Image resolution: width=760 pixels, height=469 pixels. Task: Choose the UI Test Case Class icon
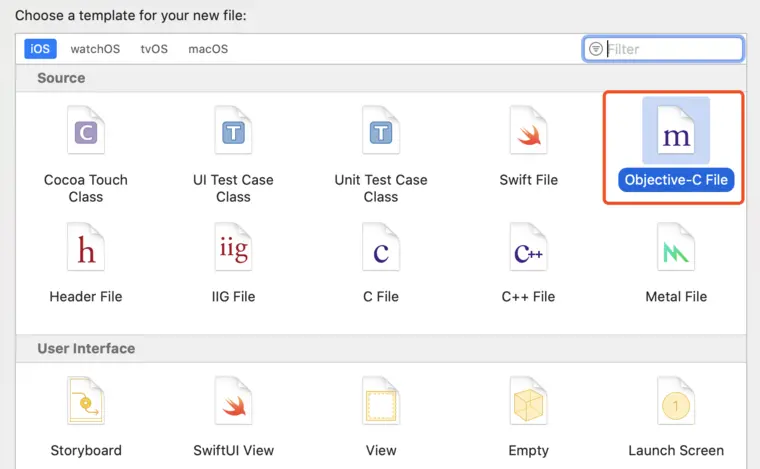(x=233, y=133)
